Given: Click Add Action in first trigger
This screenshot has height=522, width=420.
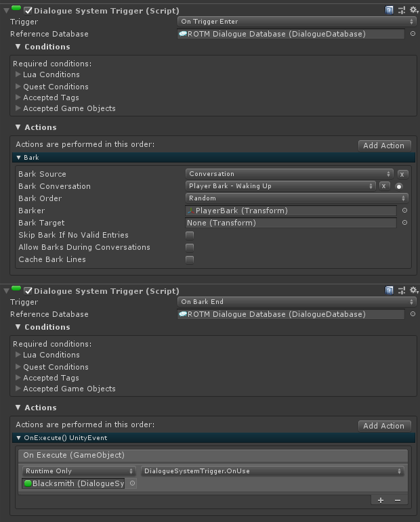Looking at the screenshot, I should [x=384, y=146].
